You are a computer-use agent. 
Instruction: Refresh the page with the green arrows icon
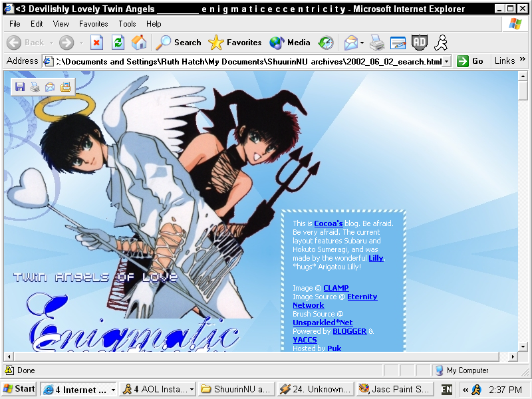click(x=118, y=43)
